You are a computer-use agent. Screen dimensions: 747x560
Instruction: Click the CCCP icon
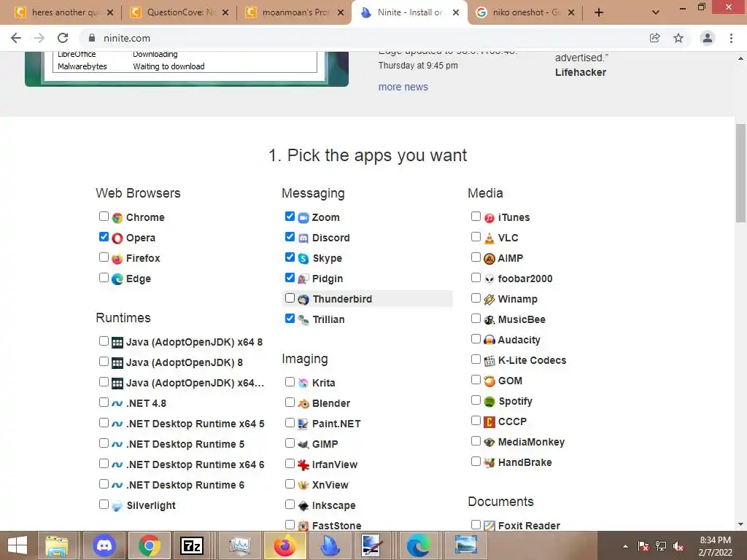coord(489,422)
